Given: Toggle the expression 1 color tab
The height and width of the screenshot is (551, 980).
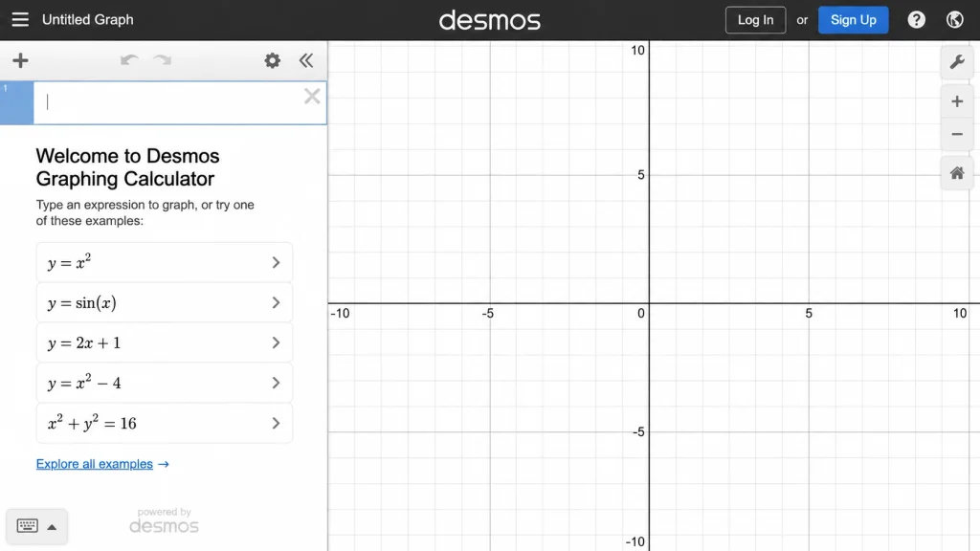Looking at the screenshot, I should tap(17, 103).
